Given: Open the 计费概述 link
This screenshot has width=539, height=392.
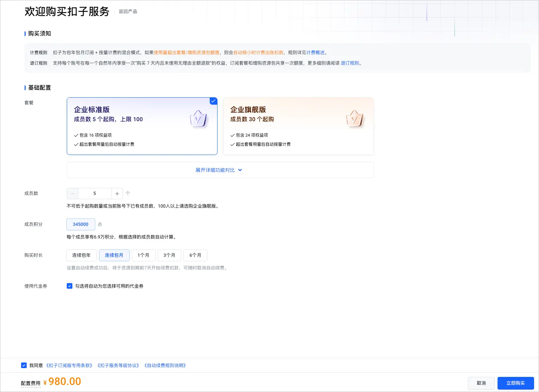Looking at the screenshot, I should pos(316,53).
